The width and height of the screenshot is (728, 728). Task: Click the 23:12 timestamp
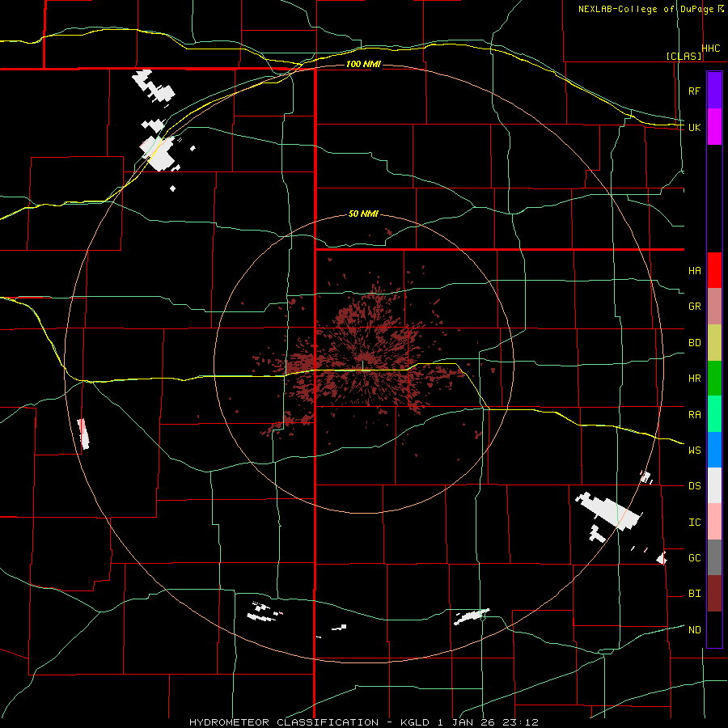522,722
